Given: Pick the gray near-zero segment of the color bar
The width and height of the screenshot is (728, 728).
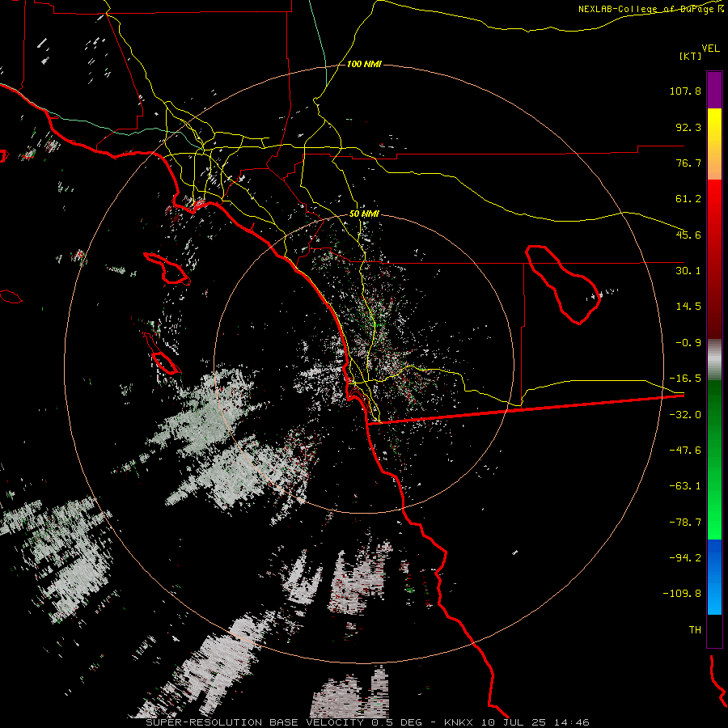Looking at the screenshot, I should pos(714,360).
